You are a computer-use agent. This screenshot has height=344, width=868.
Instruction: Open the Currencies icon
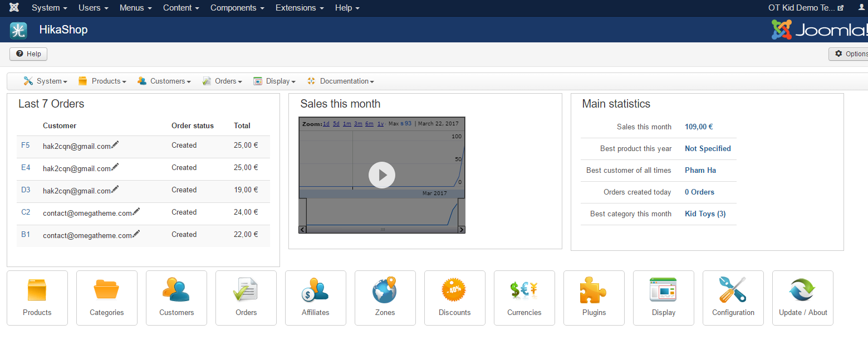coord(524,298)
